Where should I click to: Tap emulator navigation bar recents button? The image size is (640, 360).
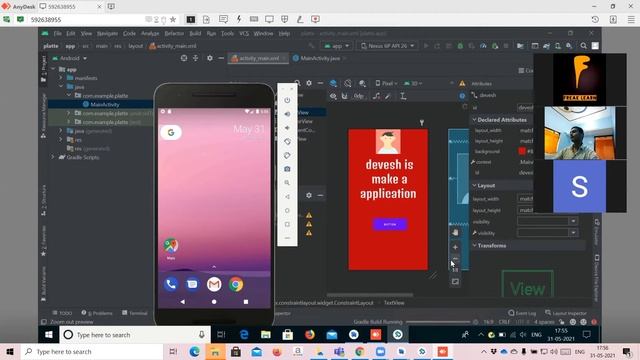(246, 302)
